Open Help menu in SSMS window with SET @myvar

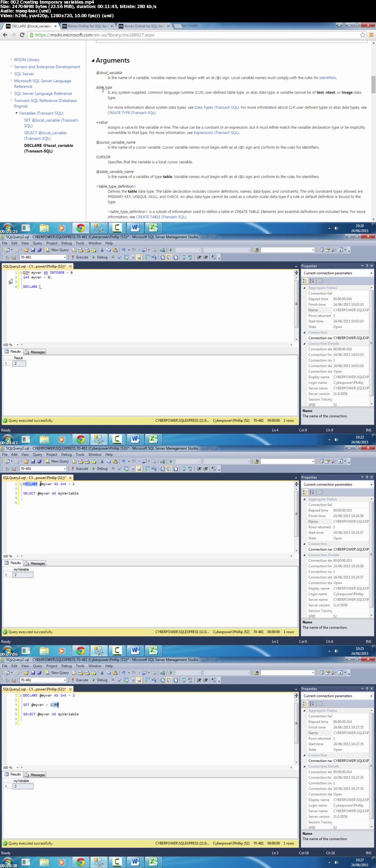tap(109, 666)
